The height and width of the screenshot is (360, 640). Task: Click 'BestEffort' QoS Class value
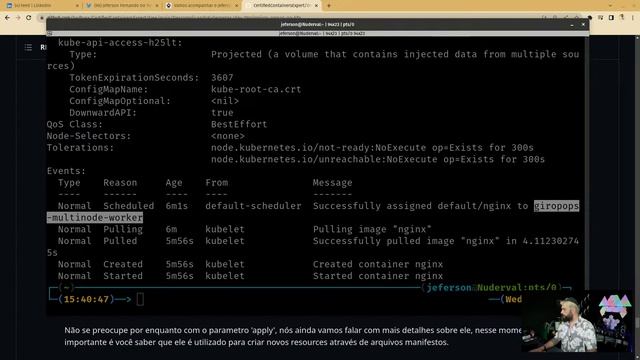click(239, 124)
